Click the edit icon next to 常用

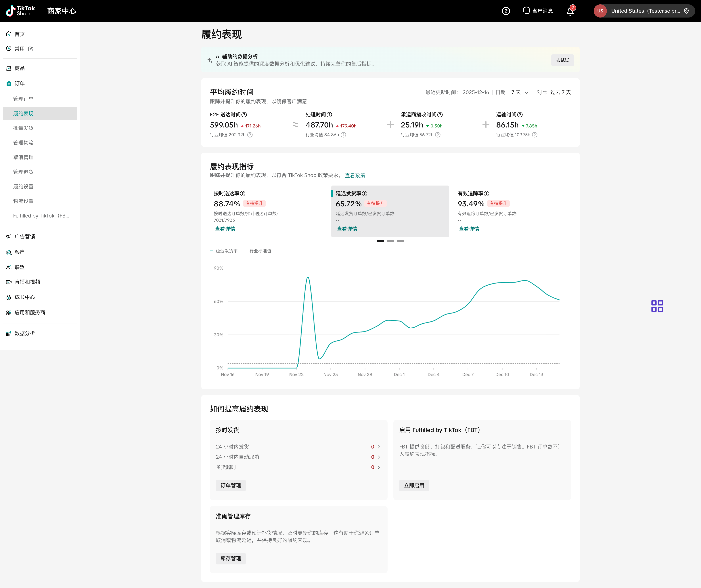click(x=31, y=49)
